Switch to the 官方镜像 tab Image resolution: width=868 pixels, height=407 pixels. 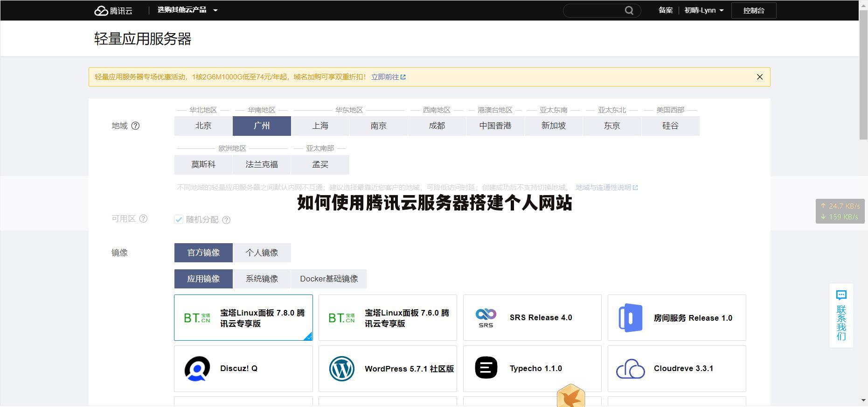point(203,253)
